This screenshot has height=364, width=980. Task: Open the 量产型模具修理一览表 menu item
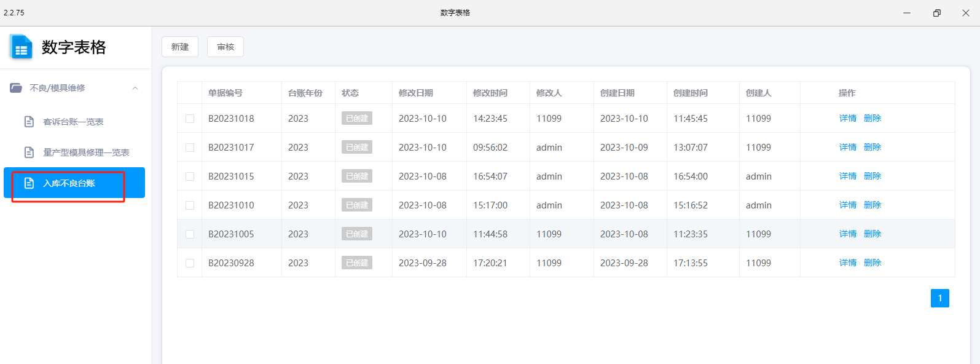74,152
